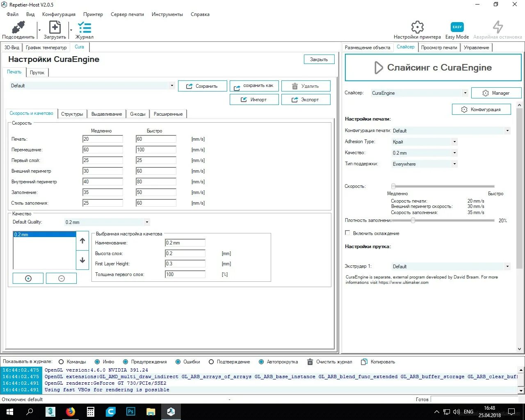Click the Высота слоя input field
This screenshot has height=420, width=525.
185,253
